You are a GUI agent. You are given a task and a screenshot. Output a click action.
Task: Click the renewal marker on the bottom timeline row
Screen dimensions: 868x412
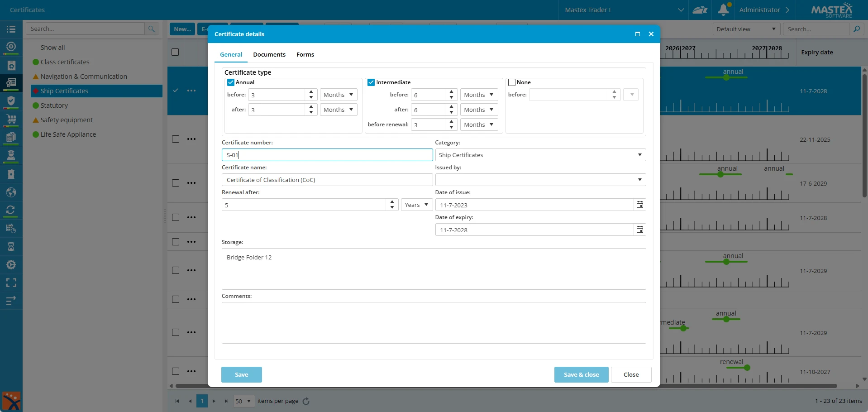point(747,368)
